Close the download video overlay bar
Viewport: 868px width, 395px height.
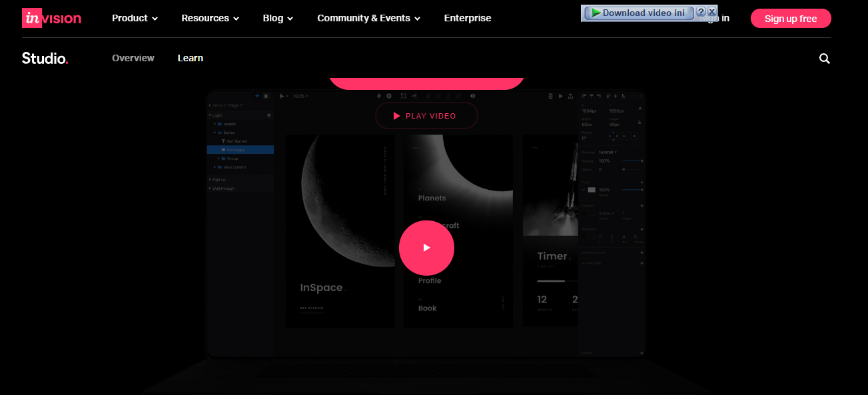[712, 12]
